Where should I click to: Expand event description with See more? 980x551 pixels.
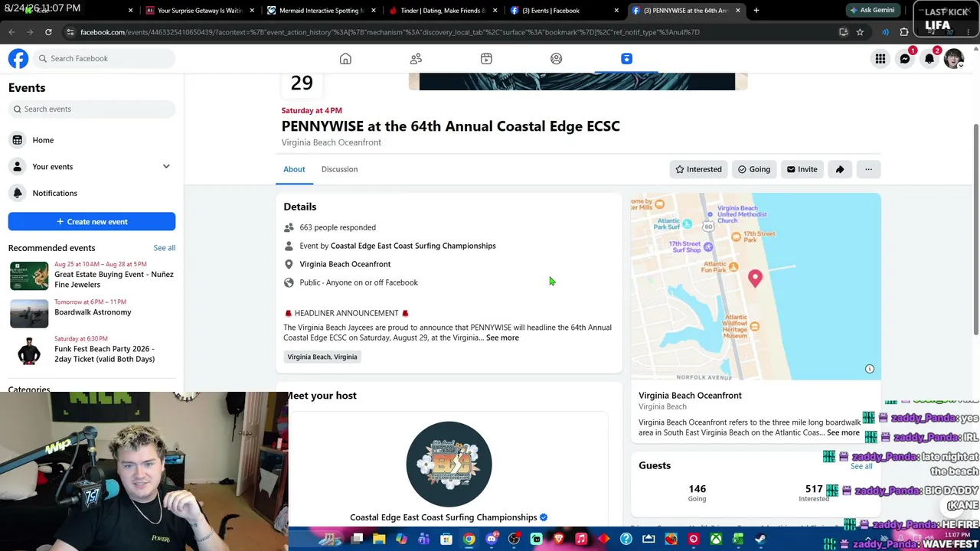click(x=502, y=337)
